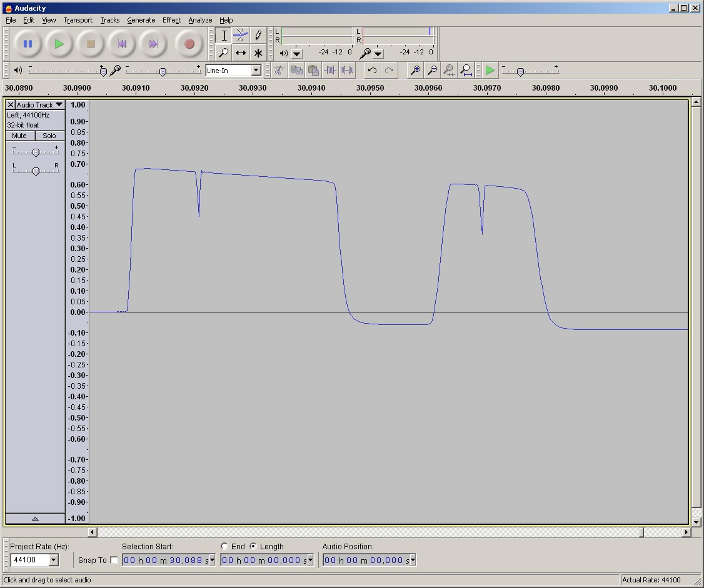Open the input meter dropdown arrow
Viewport: 704px width, 588px height.
click(378, 54)
